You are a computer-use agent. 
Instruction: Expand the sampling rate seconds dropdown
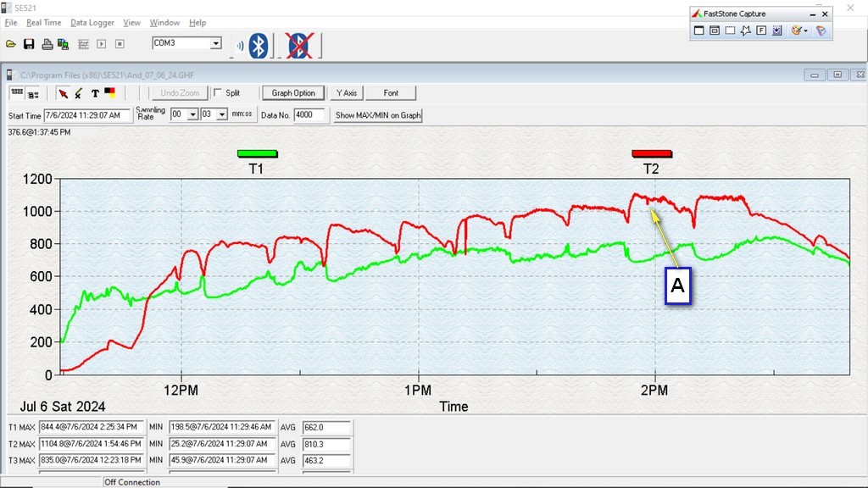pos(222,114)
